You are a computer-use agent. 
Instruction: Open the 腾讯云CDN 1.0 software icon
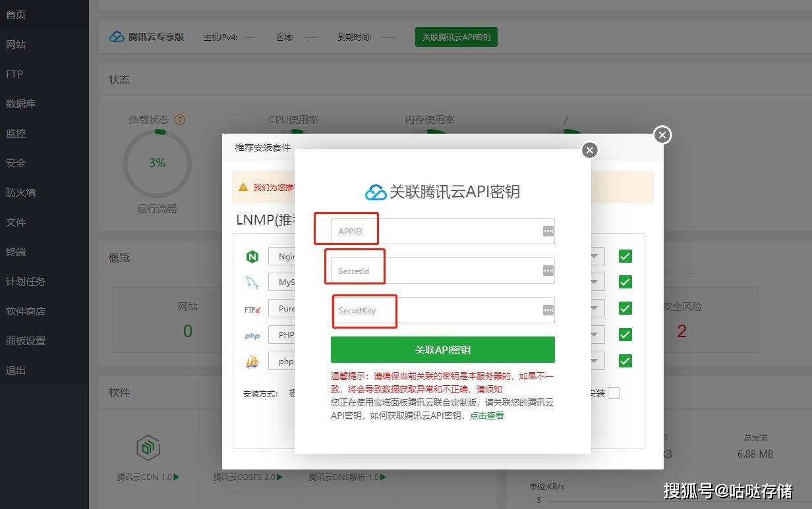tap(148, 448)
